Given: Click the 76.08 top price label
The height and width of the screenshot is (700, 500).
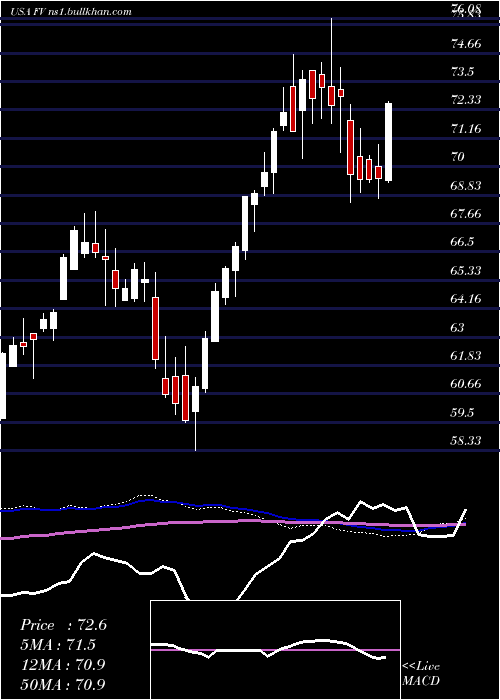Looking at the screenshot, I should [x=466, y=8].
